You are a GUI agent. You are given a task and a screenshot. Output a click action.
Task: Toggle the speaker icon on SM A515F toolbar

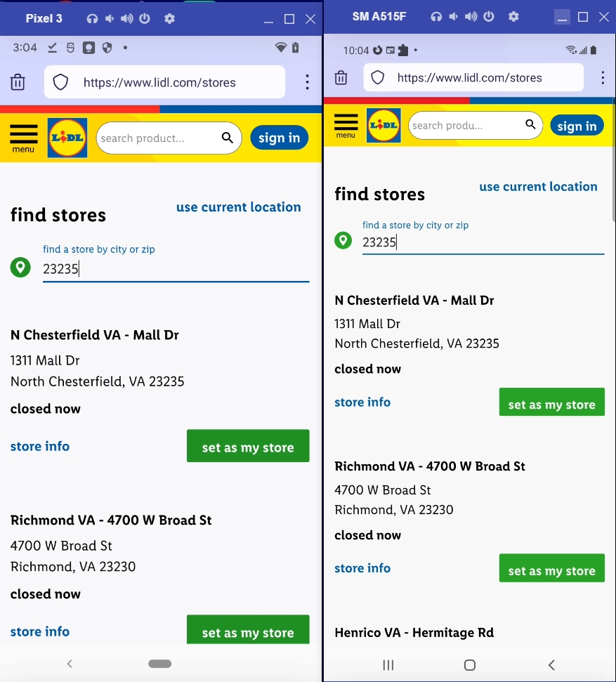pyautogui.click(x=469, y=17)
